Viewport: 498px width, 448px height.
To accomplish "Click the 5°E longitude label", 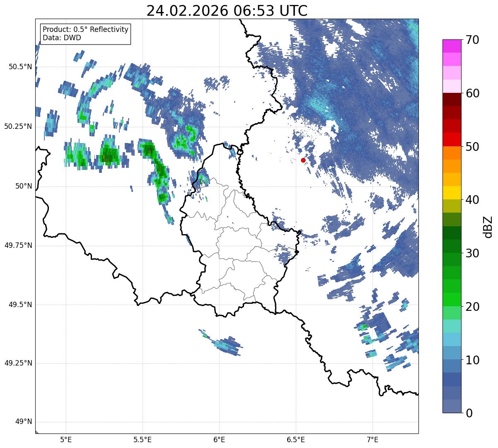I will tap(66, 440).
